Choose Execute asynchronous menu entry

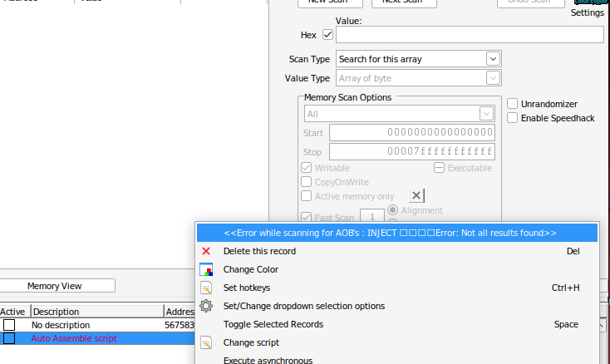[397, 359]
